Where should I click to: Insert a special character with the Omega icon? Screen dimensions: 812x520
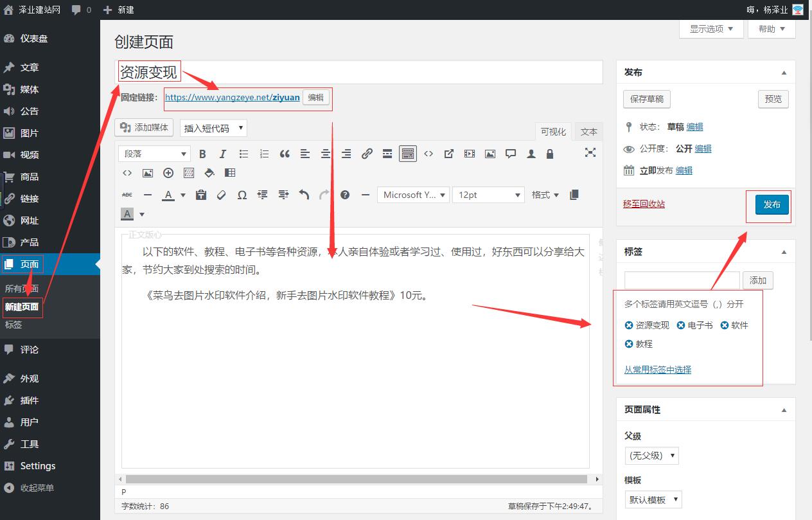pyautogui.click(x=242, y=195)
